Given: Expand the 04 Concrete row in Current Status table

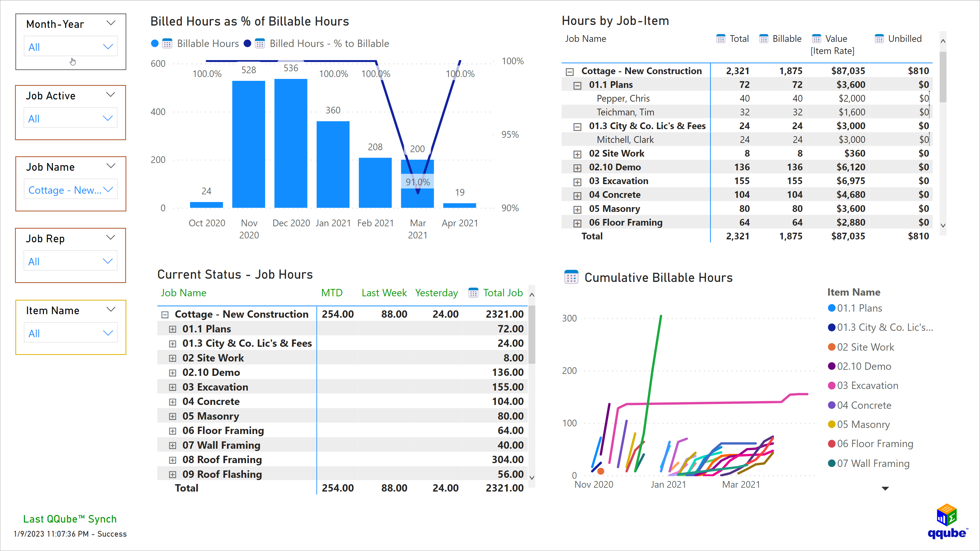Looking at the screenshot, I should point(173,401).
